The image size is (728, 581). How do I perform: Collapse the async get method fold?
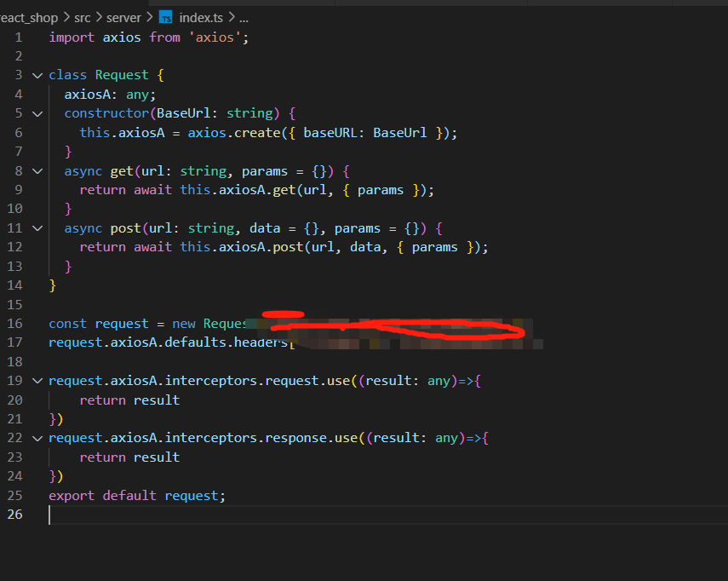point(37,171)
